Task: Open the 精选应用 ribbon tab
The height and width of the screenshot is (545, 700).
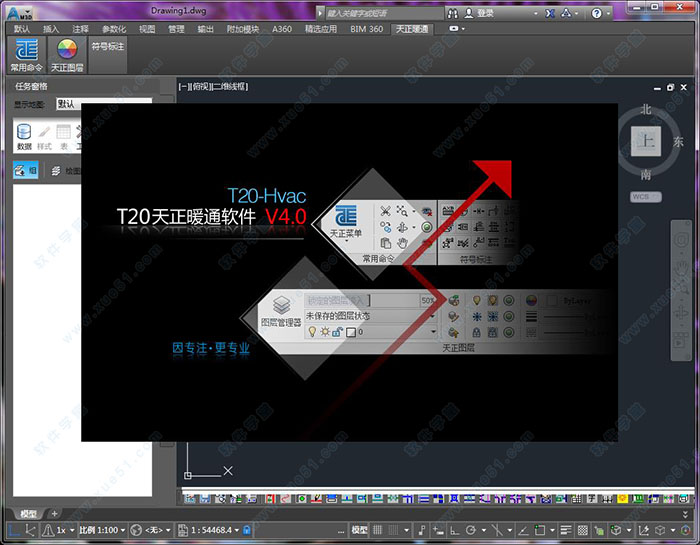Action: 321,29
